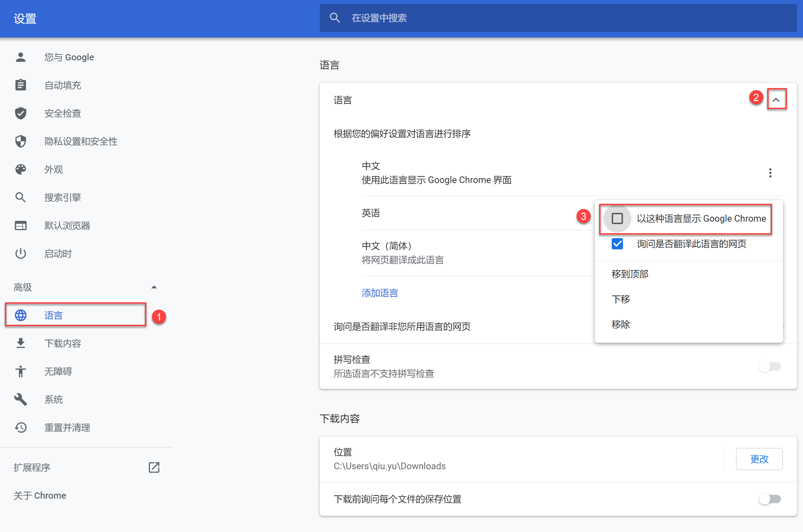This screenshot has height=532, width=803.
Task: Click the 重置并清理 restore clock icon
Action: coord(21,427)
